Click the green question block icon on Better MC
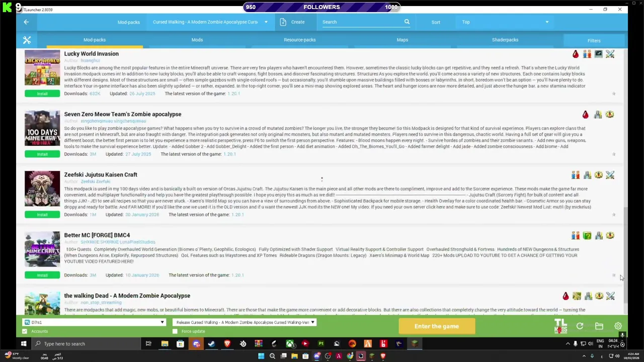Viewport: 644px width, 362px height. (587, 235)
